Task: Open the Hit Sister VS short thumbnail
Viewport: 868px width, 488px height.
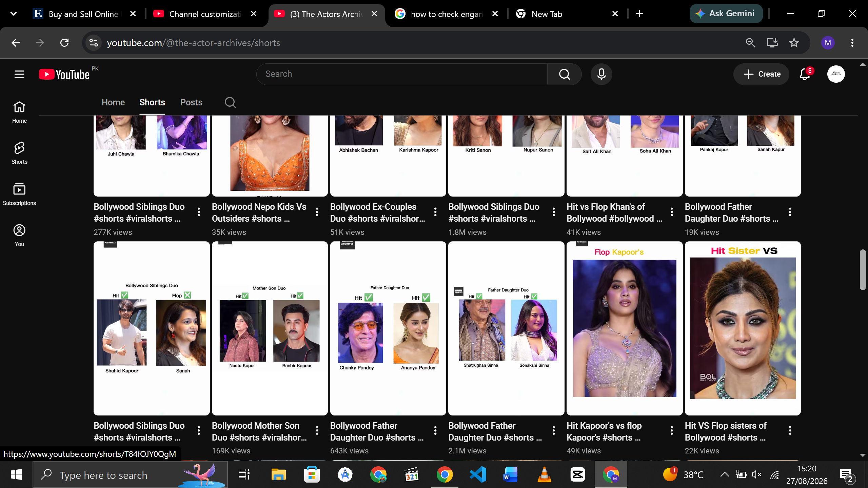Action: coord(743,328)
